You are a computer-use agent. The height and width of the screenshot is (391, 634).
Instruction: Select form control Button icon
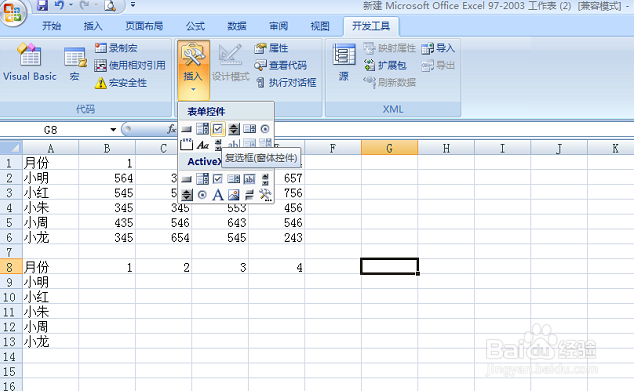tap(186, 129)
